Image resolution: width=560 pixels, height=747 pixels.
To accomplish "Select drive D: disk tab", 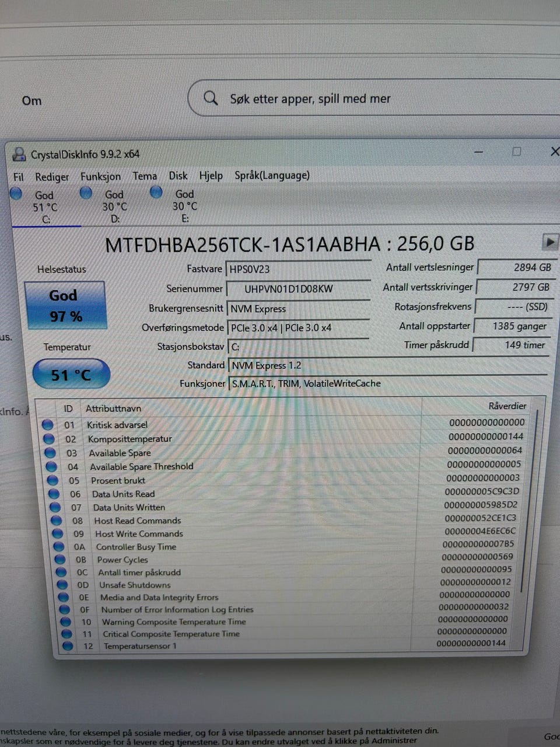I will 115,206.
